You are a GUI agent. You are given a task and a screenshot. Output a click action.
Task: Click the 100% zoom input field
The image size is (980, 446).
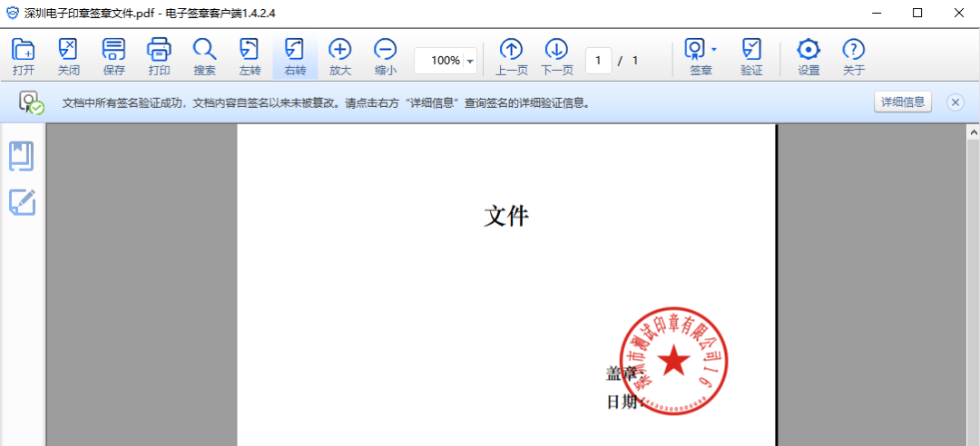coord(439,61)
